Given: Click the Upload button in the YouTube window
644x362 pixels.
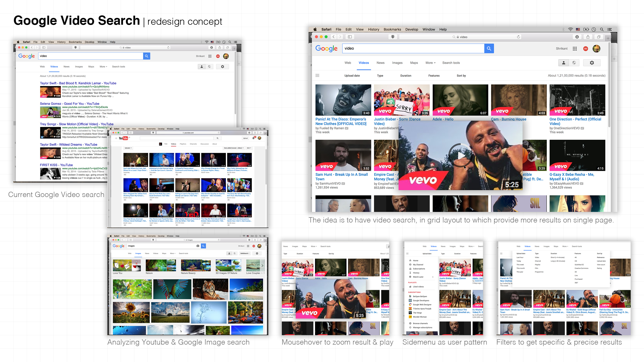Looking at the screenshot, I should coord(245,138).
